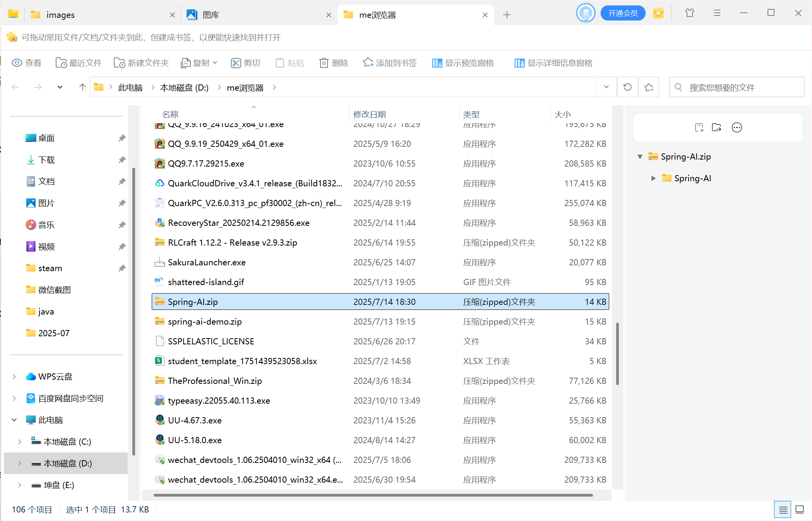
Task: Select 本地磁盘 (D:) in address breadcrumb
Action: [184, 88]
